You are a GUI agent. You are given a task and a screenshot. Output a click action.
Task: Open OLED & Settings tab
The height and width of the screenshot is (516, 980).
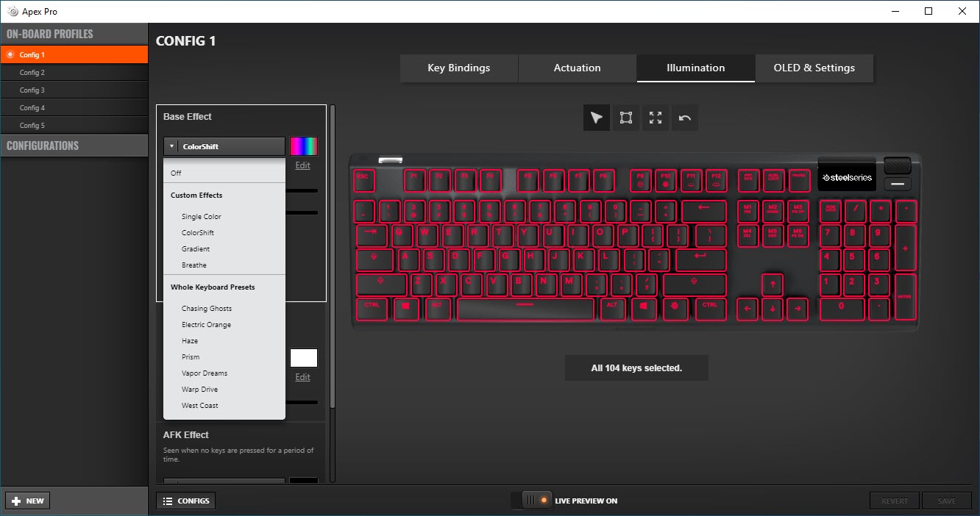[x=814, y=68]
